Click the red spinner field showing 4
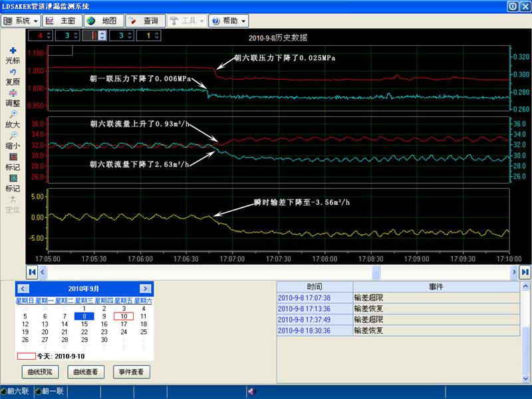The width and height of the screenshot is (532, 399). pos(41,35)
